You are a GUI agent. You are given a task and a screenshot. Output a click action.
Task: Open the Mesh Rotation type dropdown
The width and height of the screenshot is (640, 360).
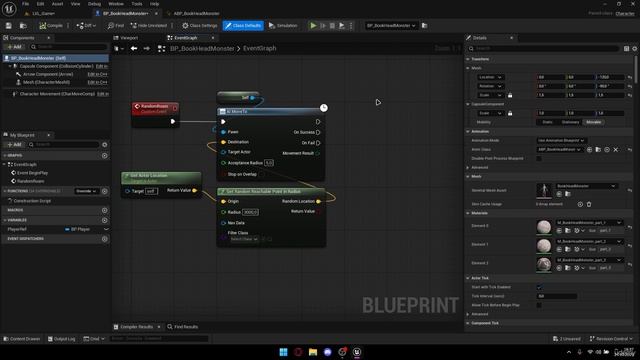pyautogui.click(x=490, y=86)
